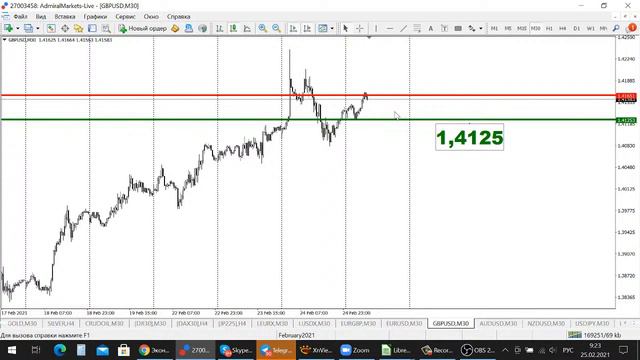640x360 pixels.
Task: Click the chart shift marker triangle at top
Action: [x=369, y=37]
